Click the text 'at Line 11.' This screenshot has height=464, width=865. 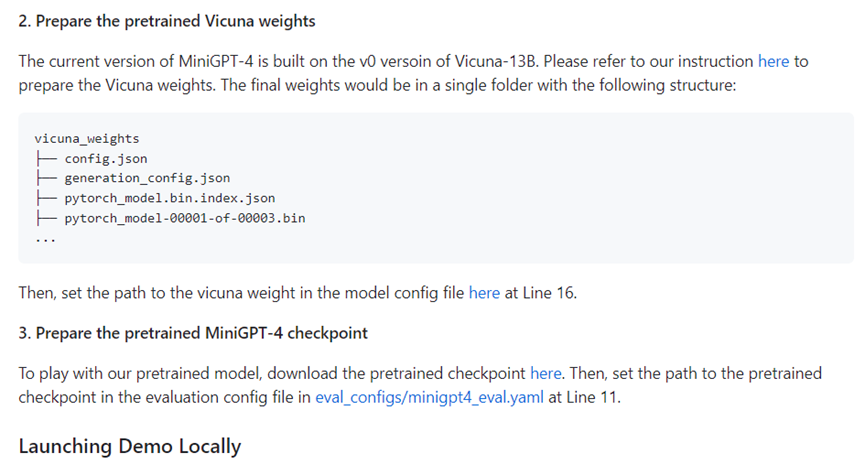click(584, 397)
